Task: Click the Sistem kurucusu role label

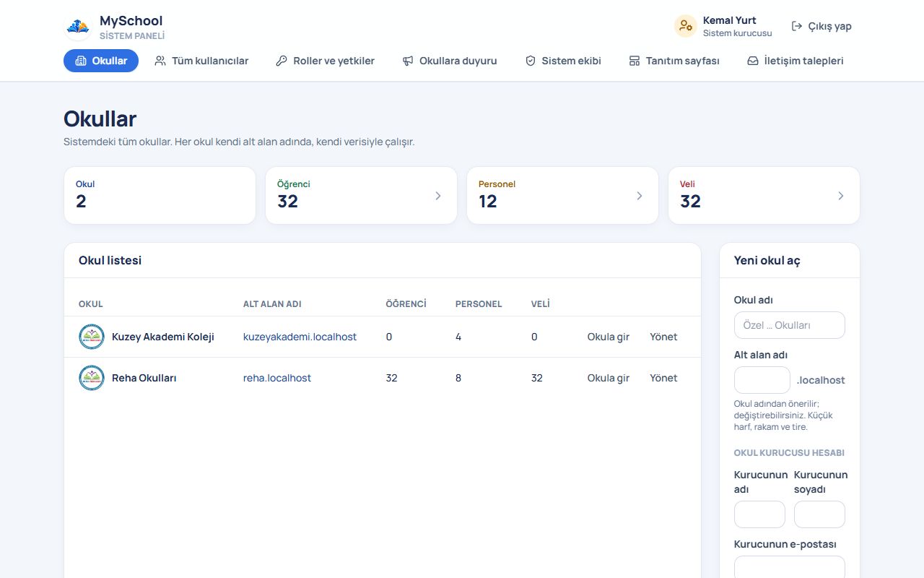Action: [738, 33]
